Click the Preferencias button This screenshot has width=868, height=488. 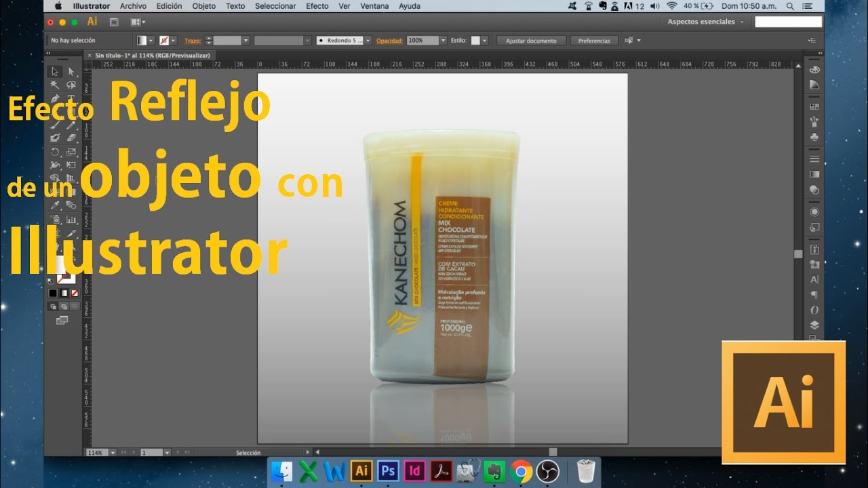[594, 41]
